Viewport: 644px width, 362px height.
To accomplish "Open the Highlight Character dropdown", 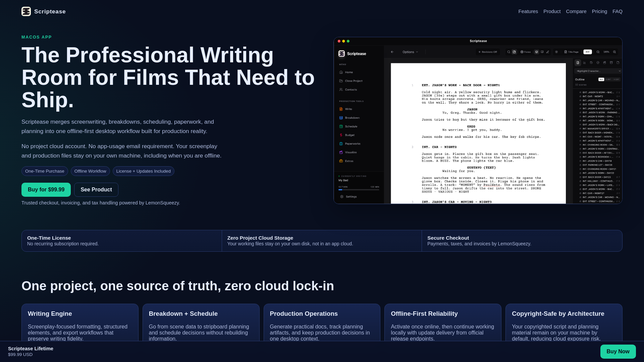I will click(x=598, y=71).
